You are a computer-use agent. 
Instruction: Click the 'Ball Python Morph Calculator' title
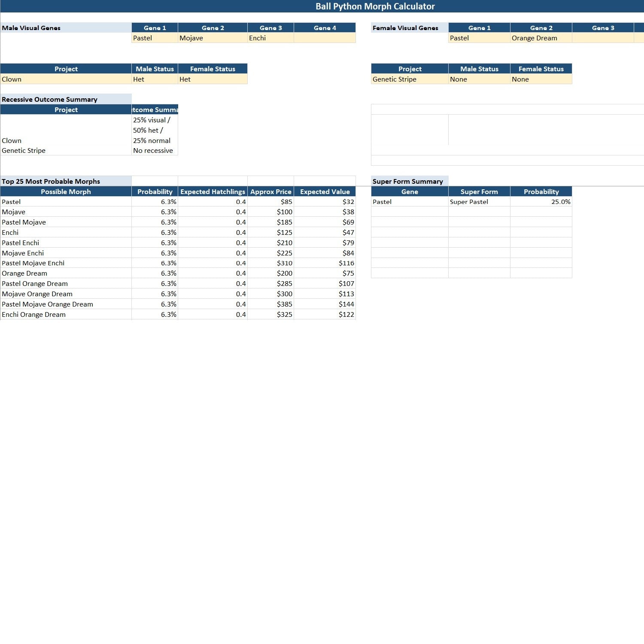pyautogui.click(x=375, y=6)
